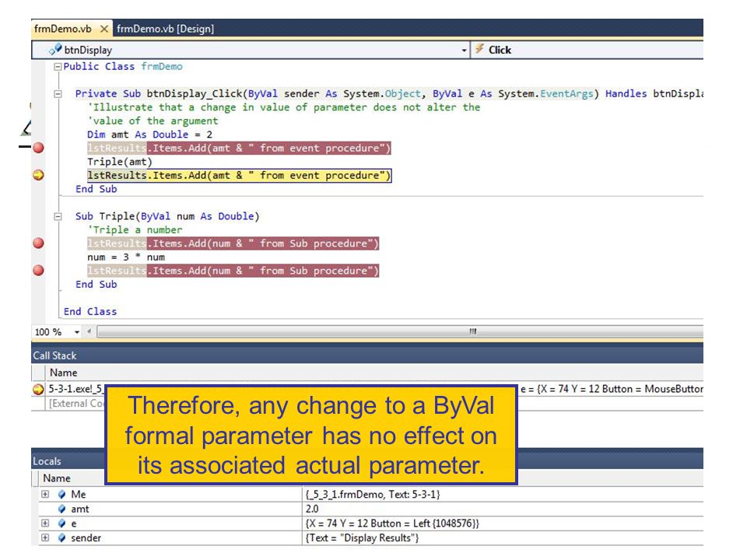Viewport: 747px width, 560px height.
Task: Toggle breakpoint on first num Sub procedure line
Action: point(39,243)
